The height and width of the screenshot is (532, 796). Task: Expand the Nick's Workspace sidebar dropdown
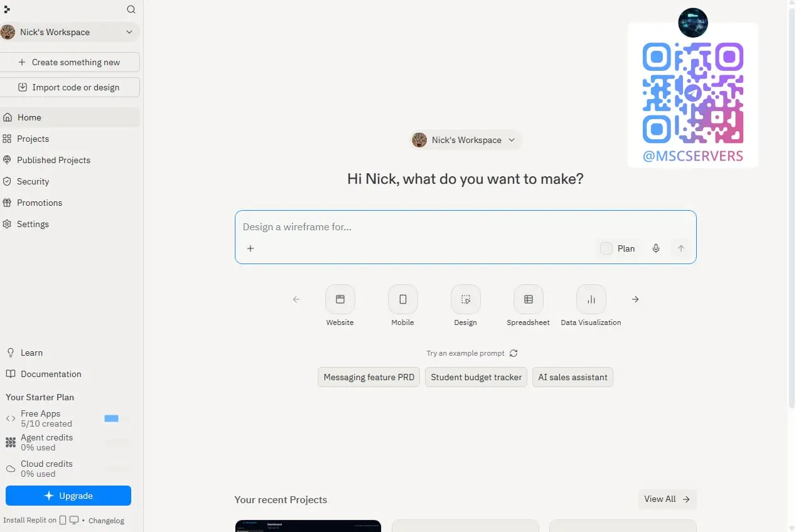tap(69, 32)
